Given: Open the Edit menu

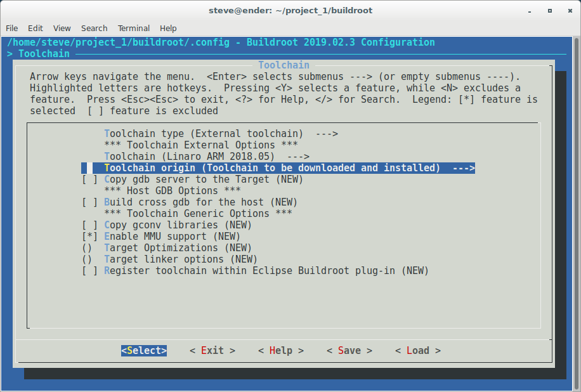Looking at the screenshot, I should [x=35, y=28].
